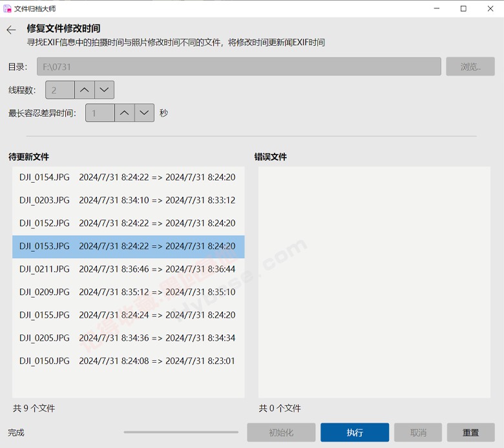Choose DJI_0211.JPG from pending files
Viewport: 504px width, 448px height.
click(128, 269)
